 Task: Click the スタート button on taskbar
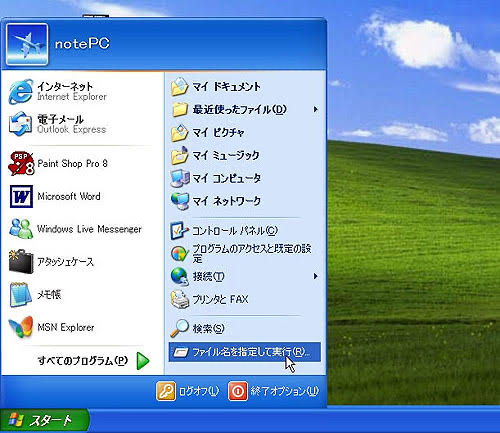44,420
